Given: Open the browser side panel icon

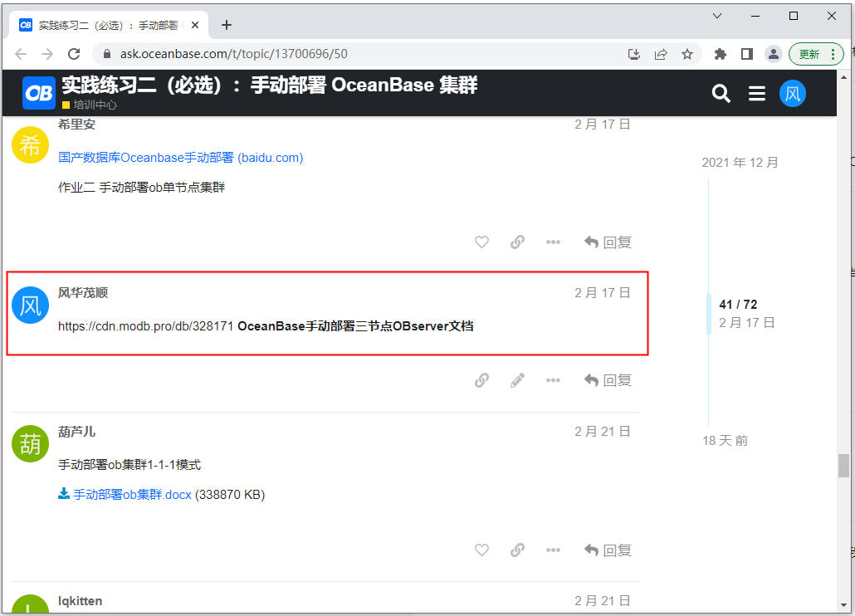Looking at the screenshot, I should (x=747, y=54).
